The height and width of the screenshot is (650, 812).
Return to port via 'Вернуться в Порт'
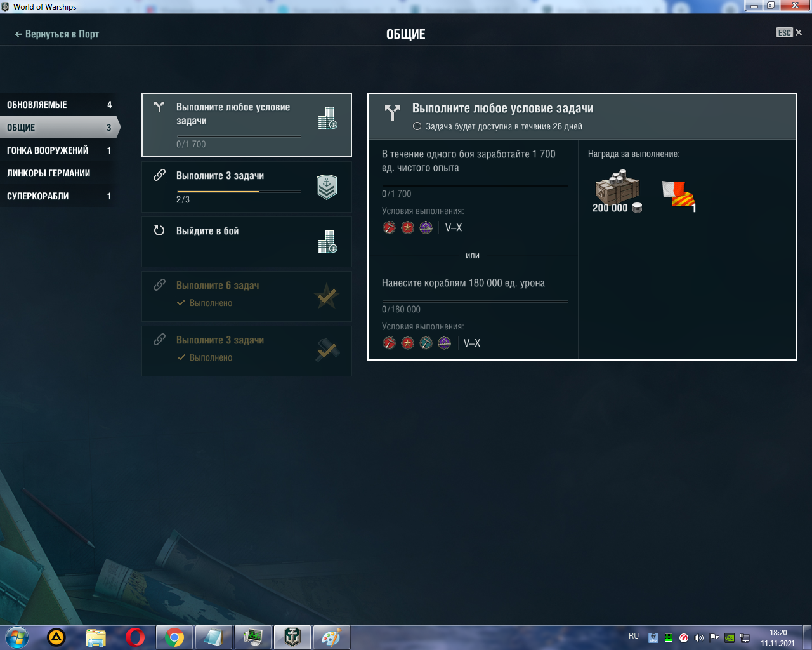click(56, 34)
